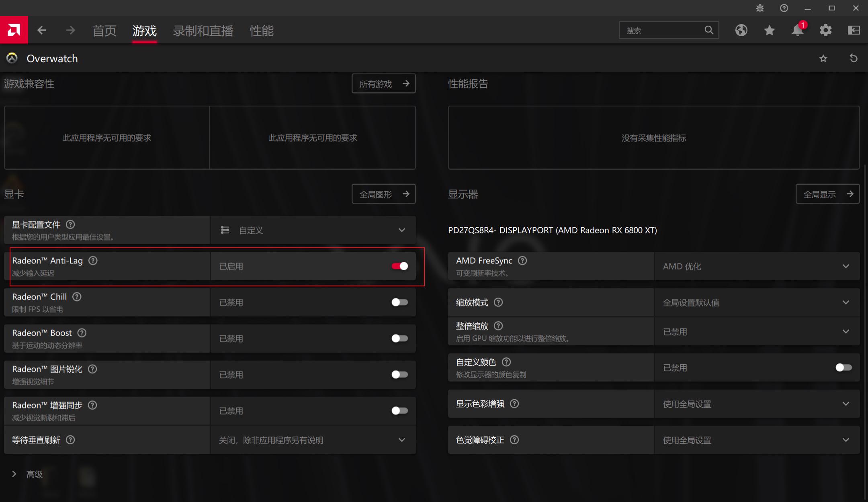Open the AMD FreeSync dropdown
Viewport: 868px width, 502px height.
click(x=846, y=266)
